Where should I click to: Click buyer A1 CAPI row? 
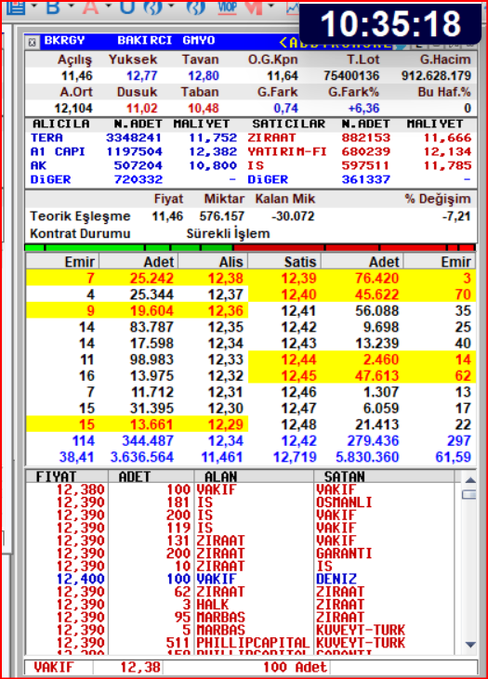pos(134,152)
